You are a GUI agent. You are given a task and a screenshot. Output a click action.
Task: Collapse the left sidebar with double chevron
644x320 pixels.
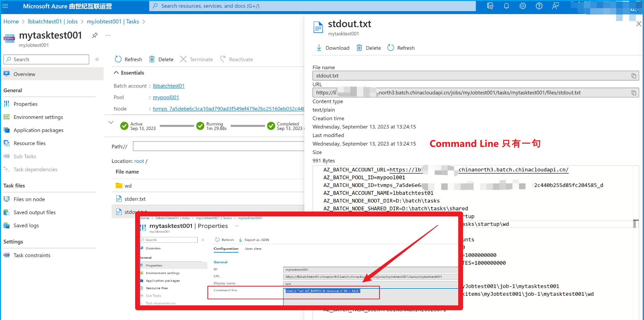pos(97,60)
